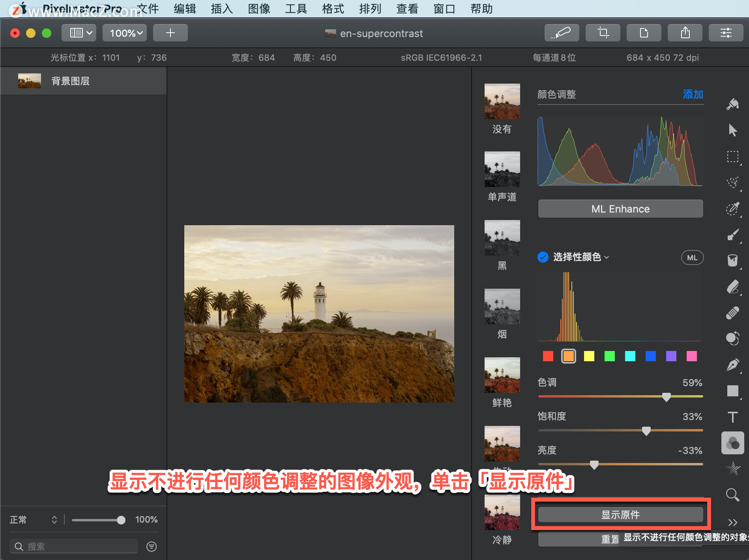
Task: Select the Effects sparkle tool
Action: tap(733, 469)
